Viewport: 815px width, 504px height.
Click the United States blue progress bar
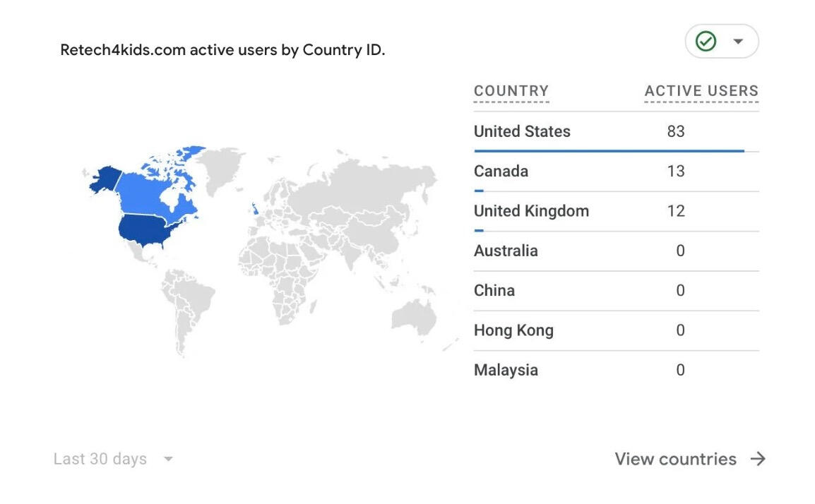[609, 150]
